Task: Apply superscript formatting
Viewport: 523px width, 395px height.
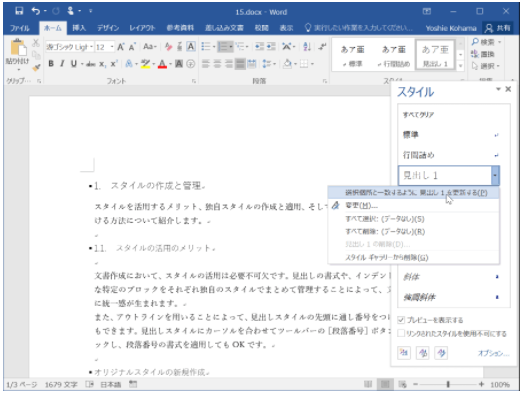Action: 114,64
